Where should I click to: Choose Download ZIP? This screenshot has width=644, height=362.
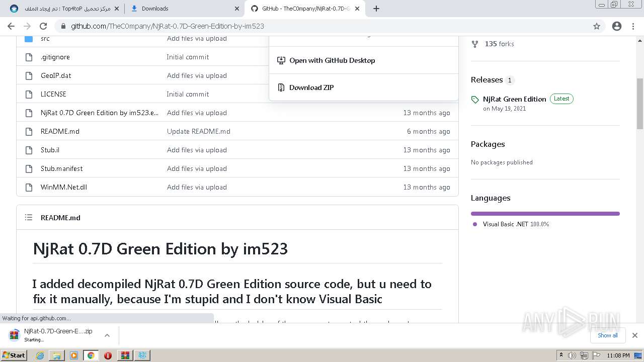coord(311,87)
